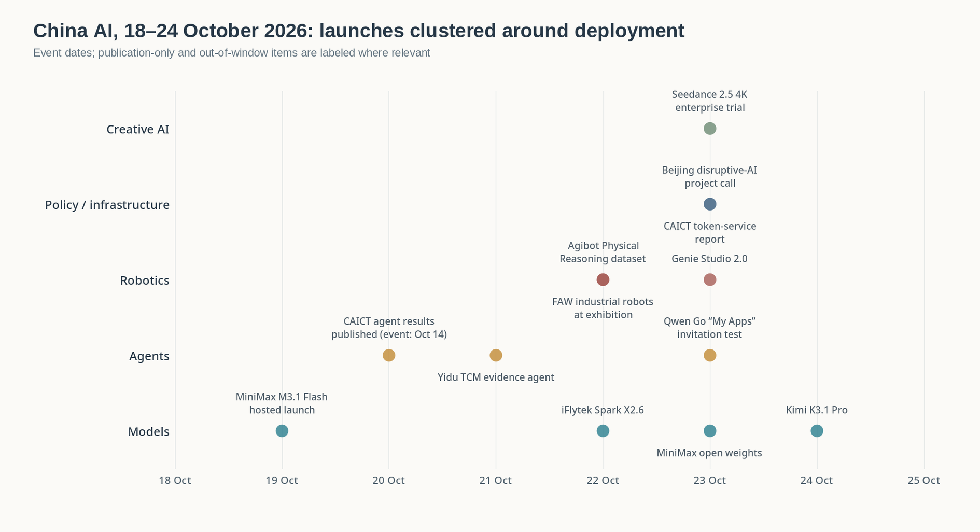Screen dimensions: 980x532
Task: Click the "Robotics" category label
Action: pos(145,281)
